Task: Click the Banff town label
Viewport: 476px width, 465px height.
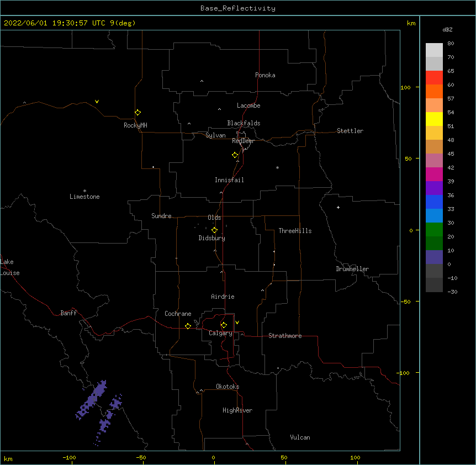Action: click(68, 313)
